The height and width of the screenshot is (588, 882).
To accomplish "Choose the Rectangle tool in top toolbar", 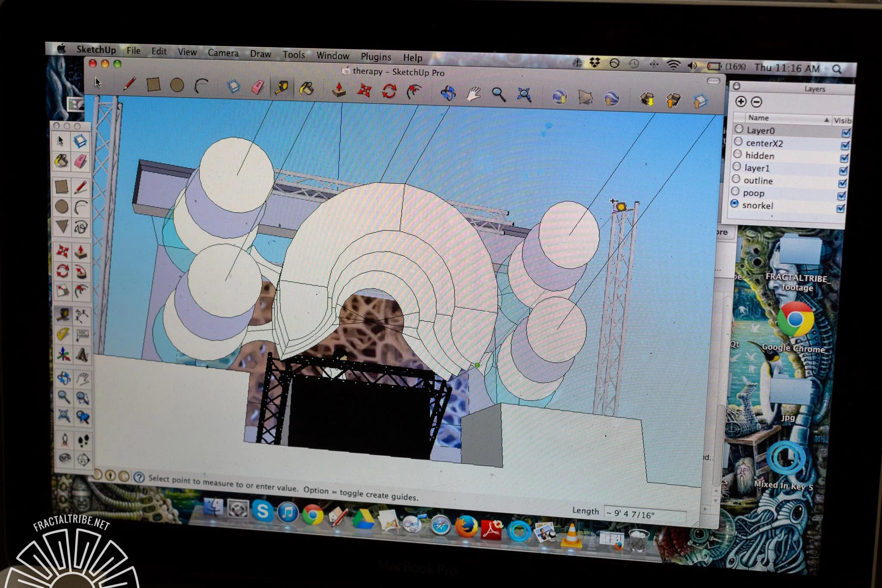I will click(x=153, y=84).
